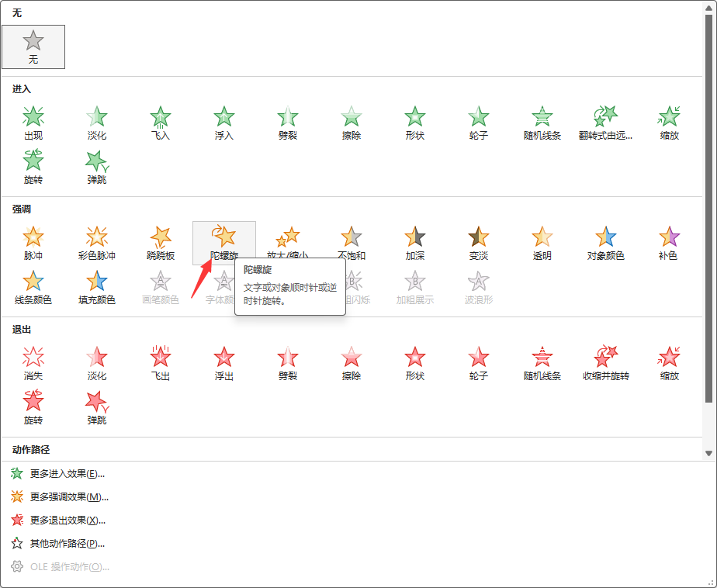The width and height of the screenshot is (717, 588).
Task: Apply the green 轮子 entrance effect
Action: click(478, 123)
